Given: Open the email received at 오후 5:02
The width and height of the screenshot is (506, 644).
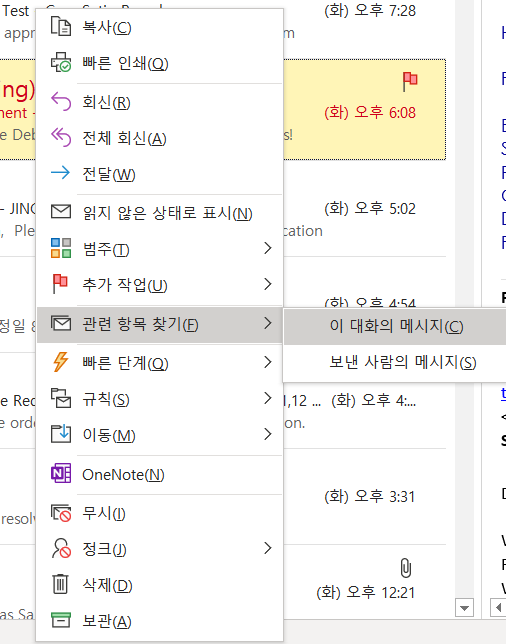Looking at the screenshot, I should pos(370,209).
